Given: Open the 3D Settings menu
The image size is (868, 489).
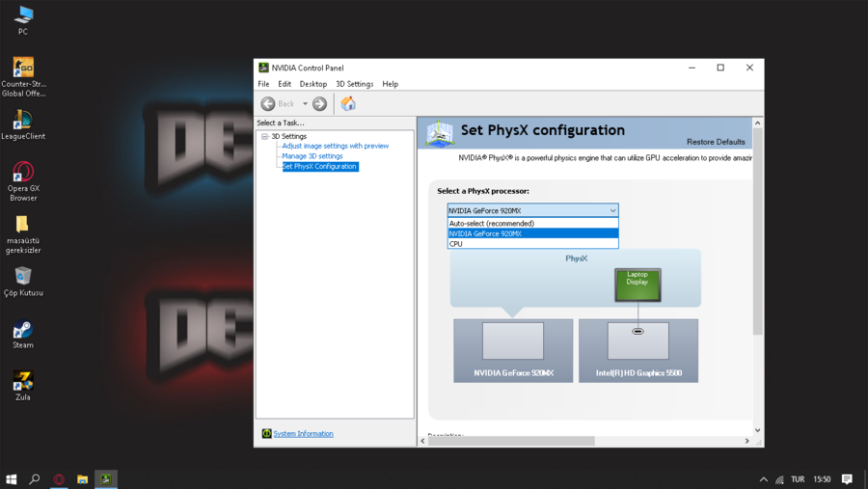Looking at the screenshot, I should [354, 84].
